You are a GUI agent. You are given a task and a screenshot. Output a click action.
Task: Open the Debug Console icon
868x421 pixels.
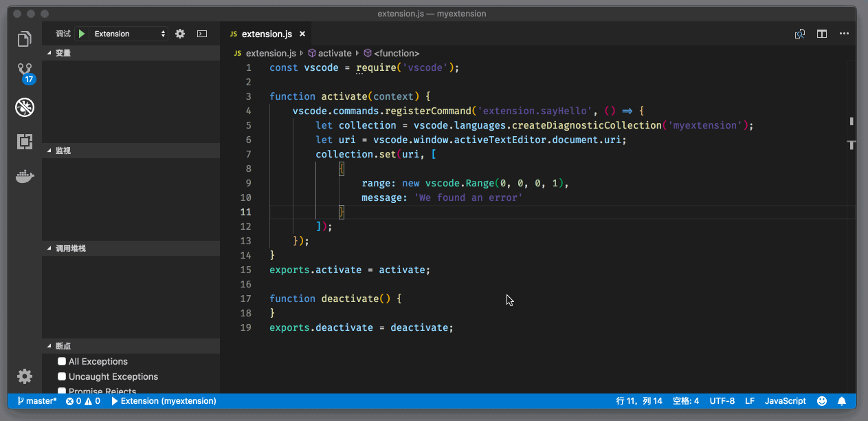point(201,34)
